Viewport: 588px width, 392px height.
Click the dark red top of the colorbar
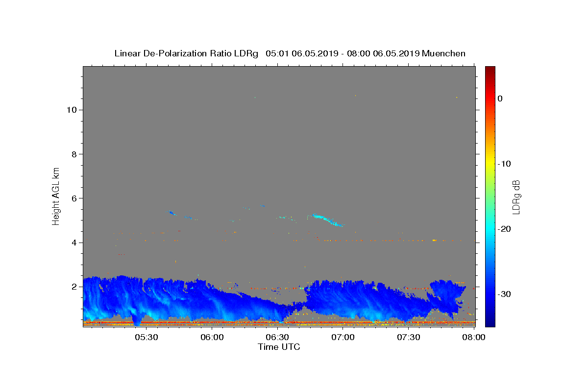[x=490, y=70]
